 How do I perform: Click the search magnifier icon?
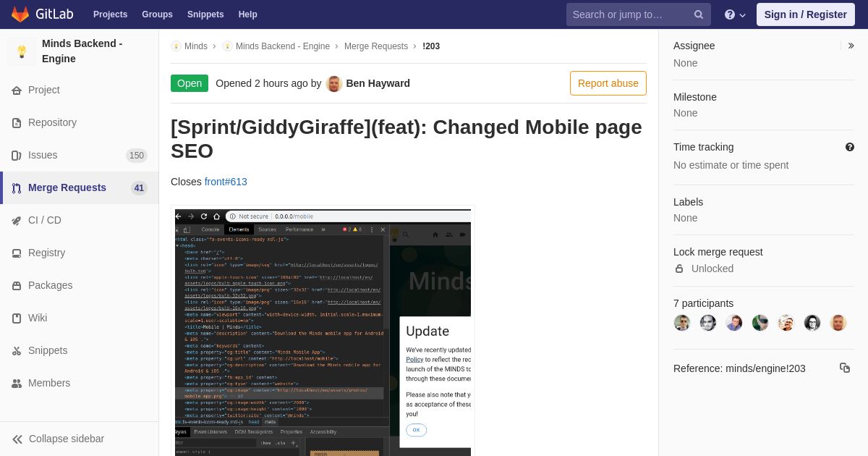point(699,14)
